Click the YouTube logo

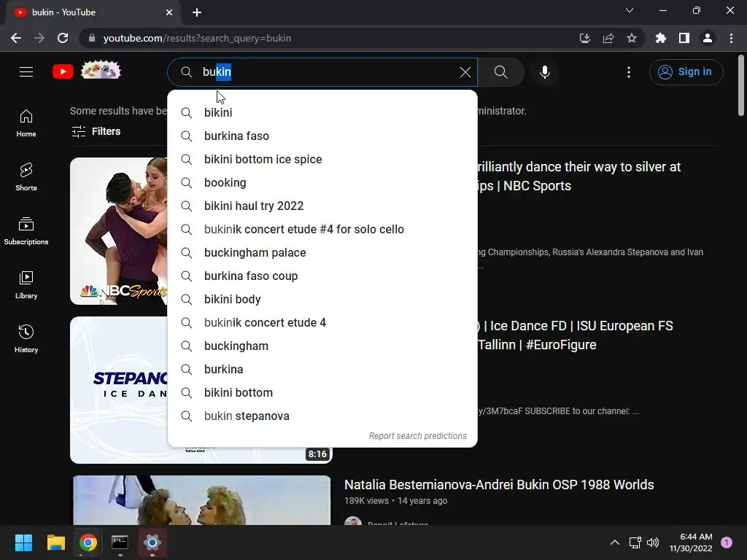[63, 72]
